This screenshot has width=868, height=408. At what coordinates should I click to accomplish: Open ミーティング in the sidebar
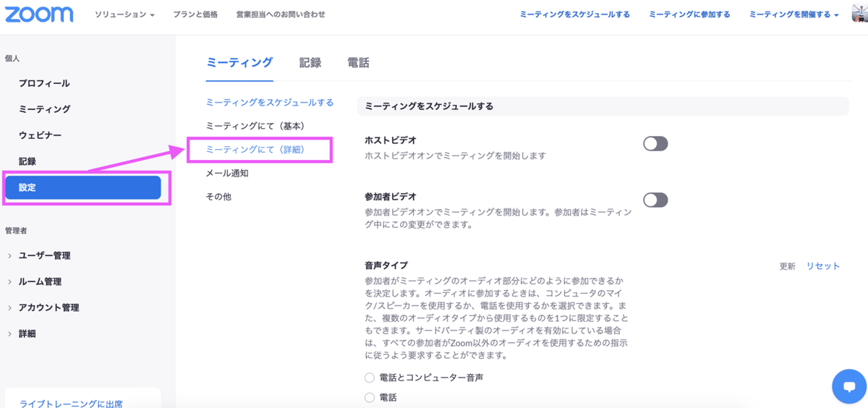(44, 109)
